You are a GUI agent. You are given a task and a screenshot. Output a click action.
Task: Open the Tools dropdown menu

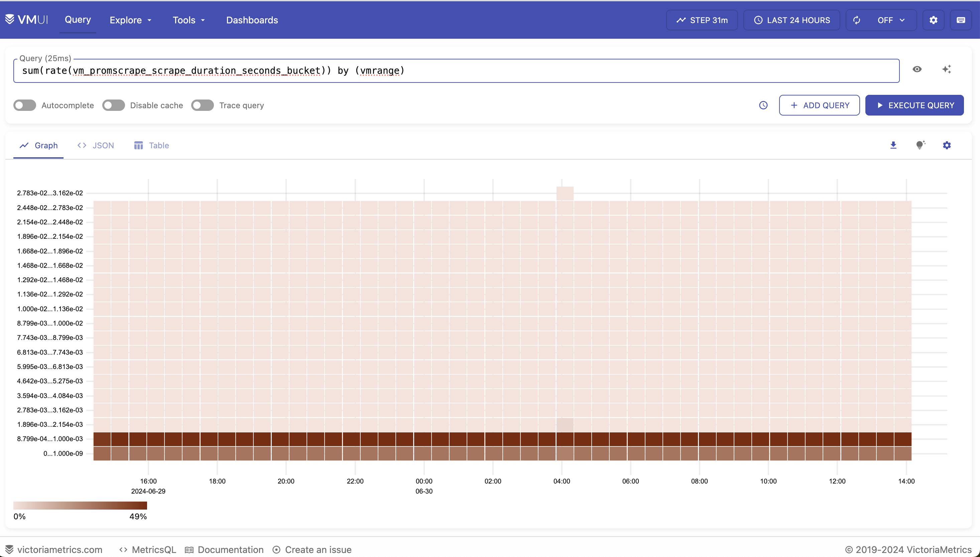tap(189, 20)
